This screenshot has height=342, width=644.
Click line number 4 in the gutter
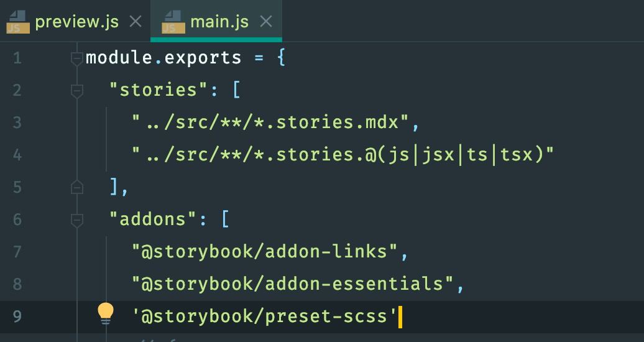[17, 155]
